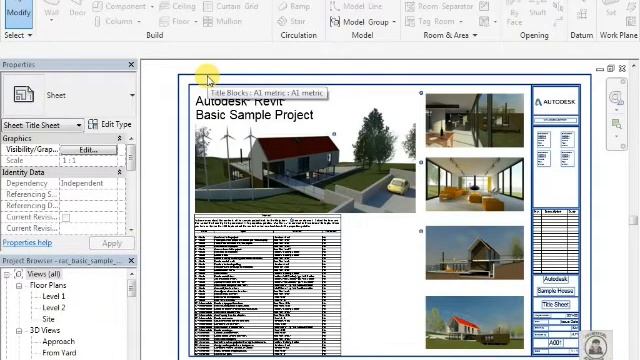Select the kitchen interior rendering thumbnail
Viewport: 640px width, 360px height.
pyautogui.click(x=475, y=120)
